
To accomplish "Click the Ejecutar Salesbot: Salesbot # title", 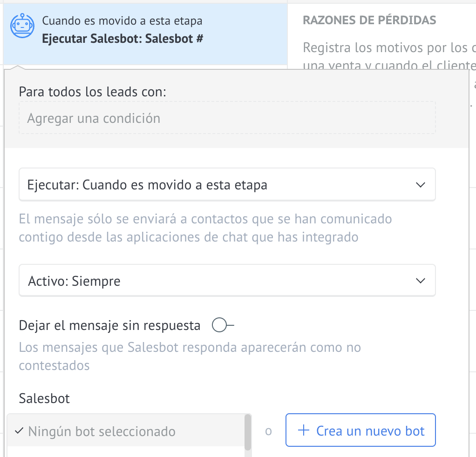I will pos(122,39).
